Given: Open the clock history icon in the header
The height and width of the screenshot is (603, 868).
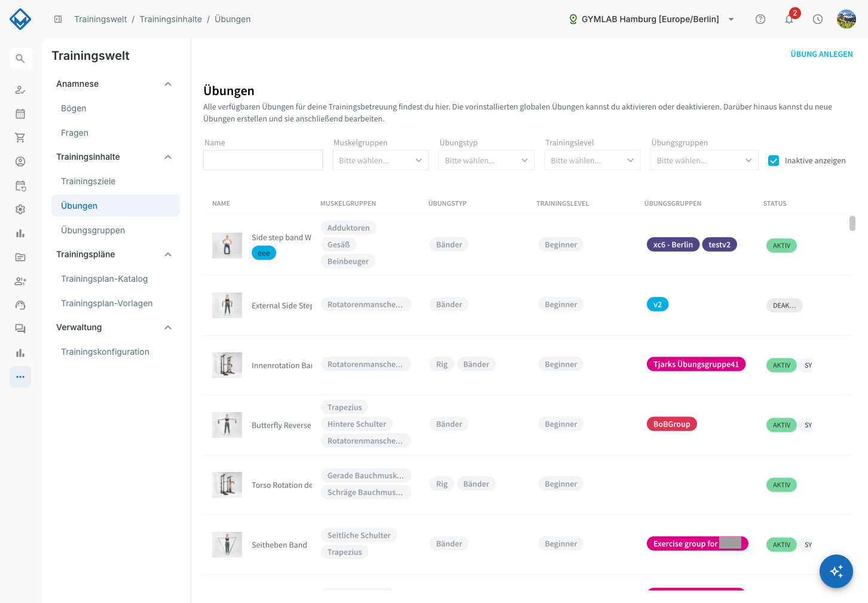Looking at the screenshot, I should tap(818, 19).
